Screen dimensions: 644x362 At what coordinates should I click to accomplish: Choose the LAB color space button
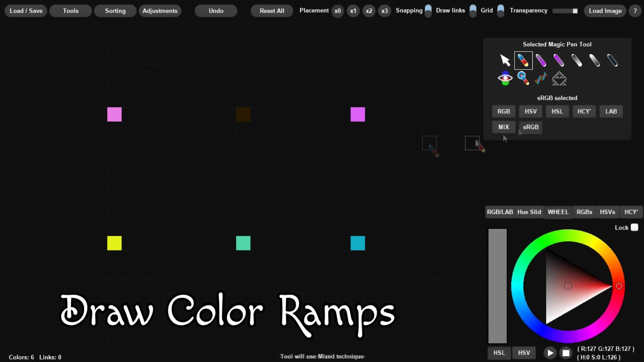click(x=611, y=111)
